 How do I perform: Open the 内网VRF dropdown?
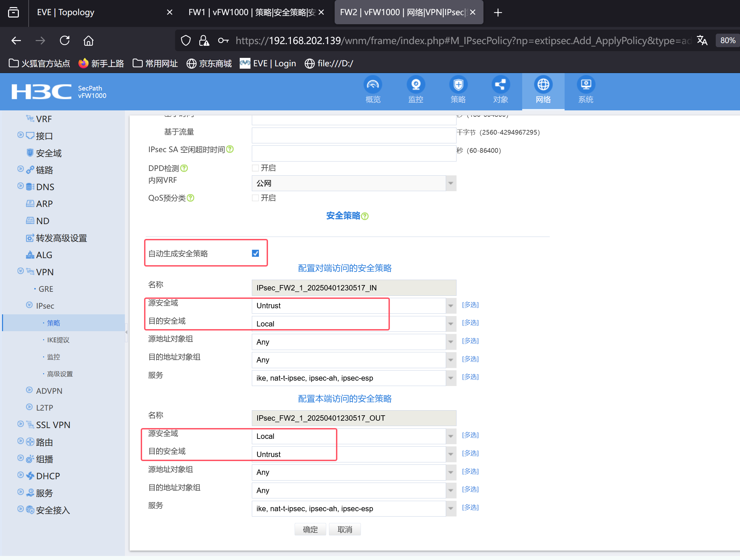click(x=450, y=183)
